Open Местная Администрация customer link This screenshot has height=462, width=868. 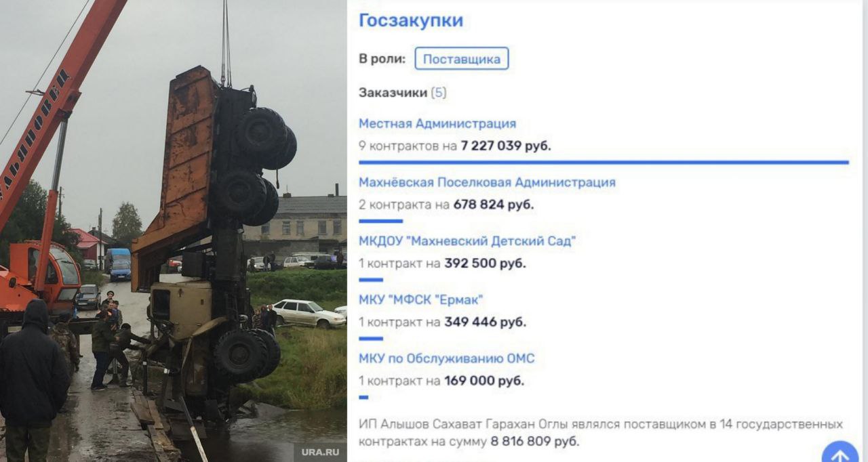click(437, 124)
